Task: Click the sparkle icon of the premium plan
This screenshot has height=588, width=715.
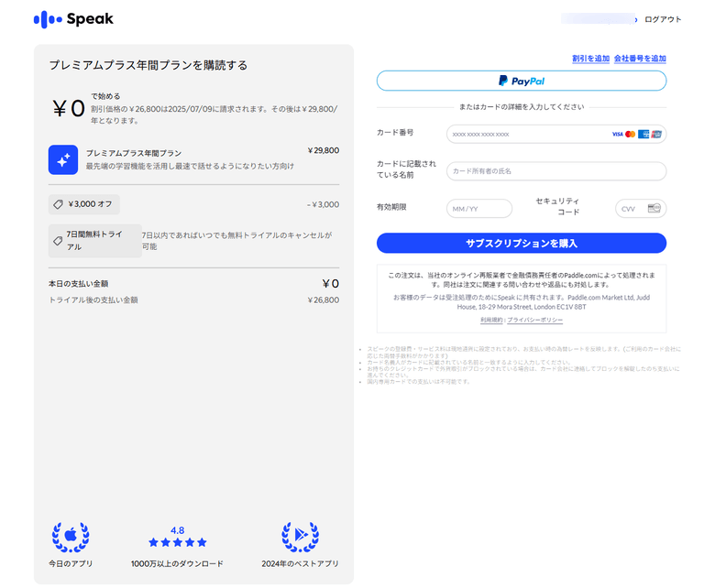Action: click(63, 160)
